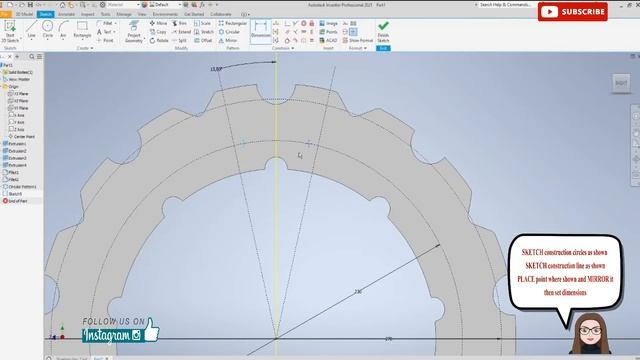640x360 pixels.
Task: Select the Trim tool
Action: pos(180,23)
